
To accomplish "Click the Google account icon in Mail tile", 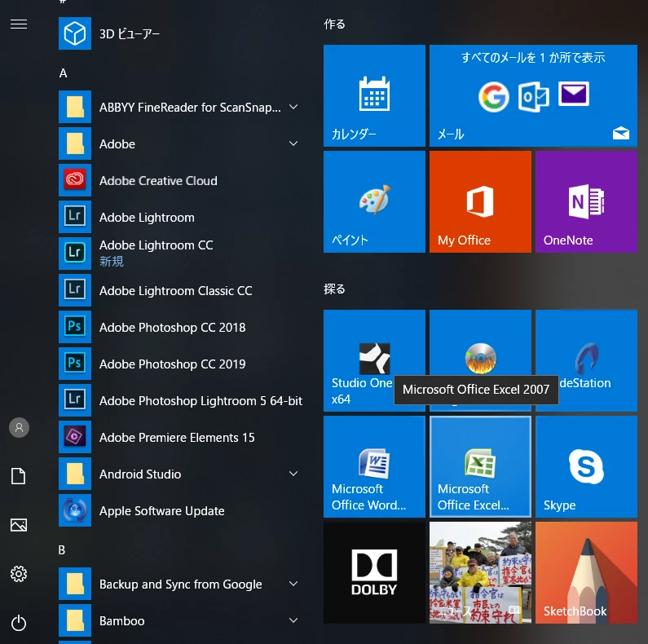I will point(493,97).
